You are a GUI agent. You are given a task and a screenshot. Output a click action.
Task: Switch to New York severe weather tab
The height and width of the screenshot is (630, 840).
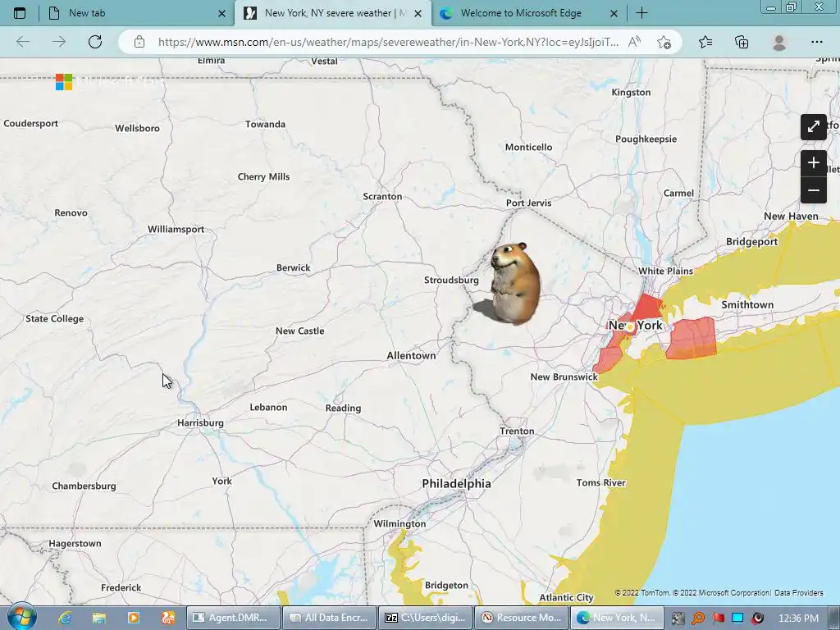[x=333, y=13]
